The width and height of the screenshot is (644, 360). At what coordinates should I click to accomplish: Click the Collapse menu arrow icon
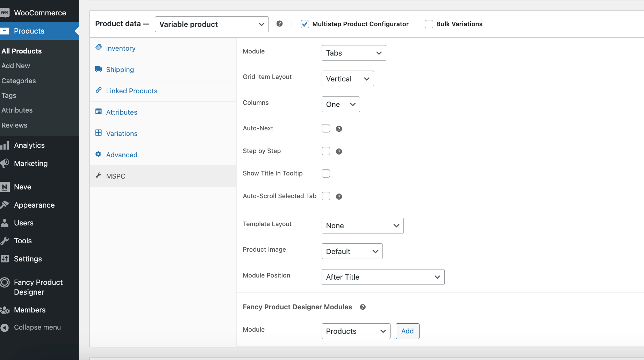5,327
